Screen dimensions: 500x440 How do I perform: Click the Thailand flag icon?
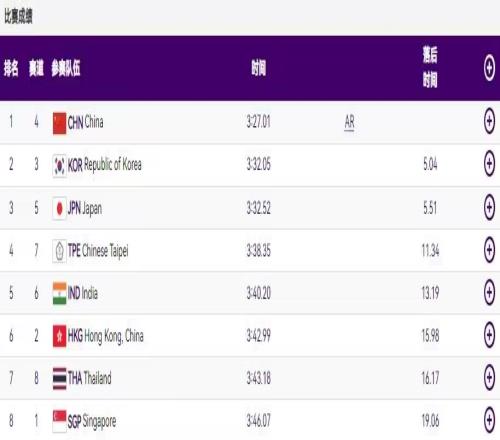[x=59, y=379]
